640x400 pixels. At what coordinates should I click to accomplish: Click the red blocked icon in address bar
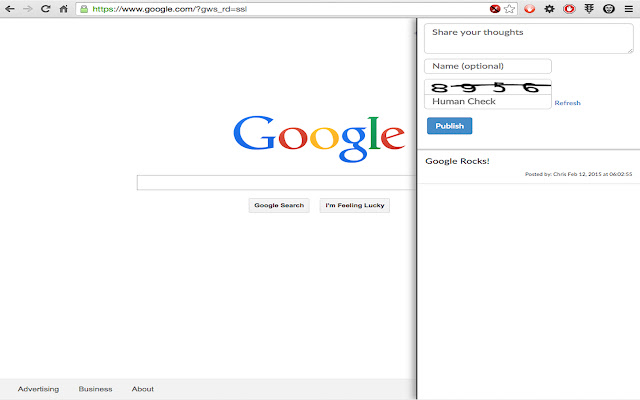(x=495, y=9)
